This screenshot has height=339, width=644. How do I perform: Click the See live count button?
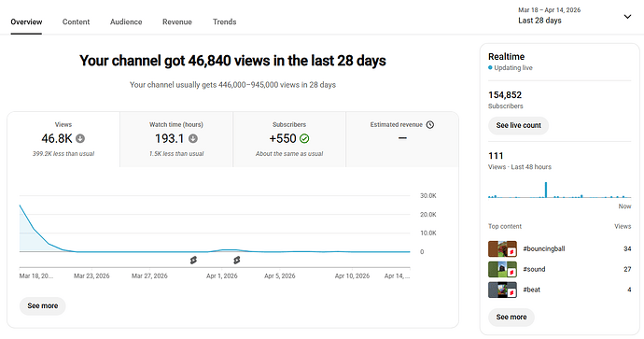518,125
